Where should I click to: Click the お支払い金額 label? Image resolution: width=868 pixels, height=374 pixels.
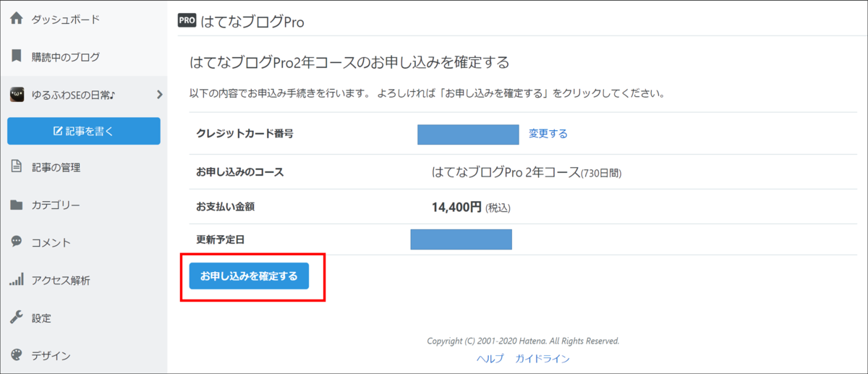click(x=225, y=206)
